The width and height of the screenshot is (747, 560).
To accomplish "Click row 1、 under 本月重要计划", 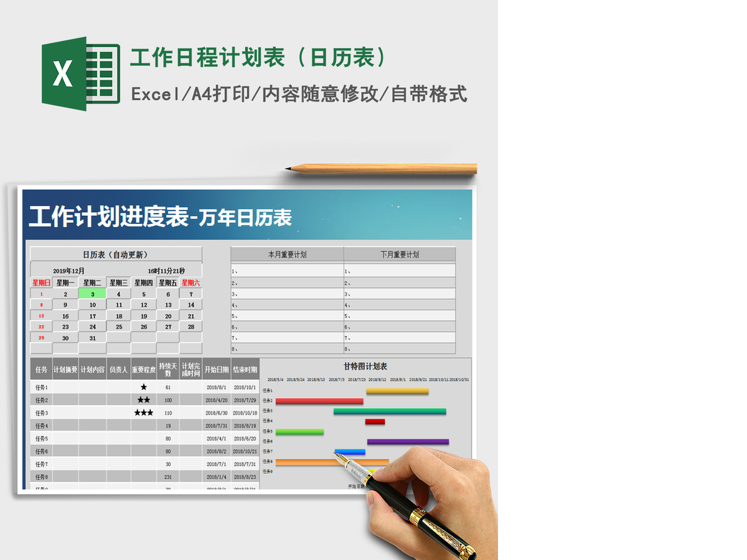I will click(x=287, y=271).
